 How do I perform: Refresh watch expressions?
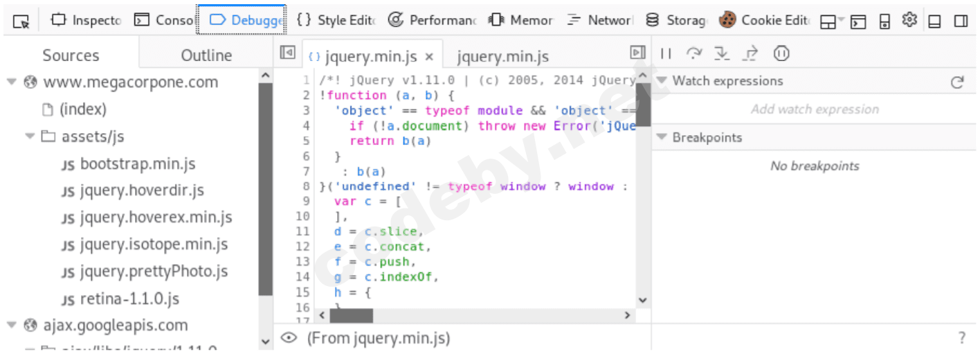(957, 82)
